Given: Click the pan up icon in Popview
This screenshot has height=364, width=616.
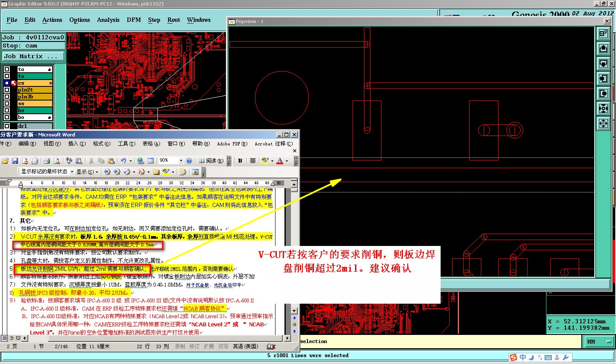Looking at the screenshot, I should [603, 48].
